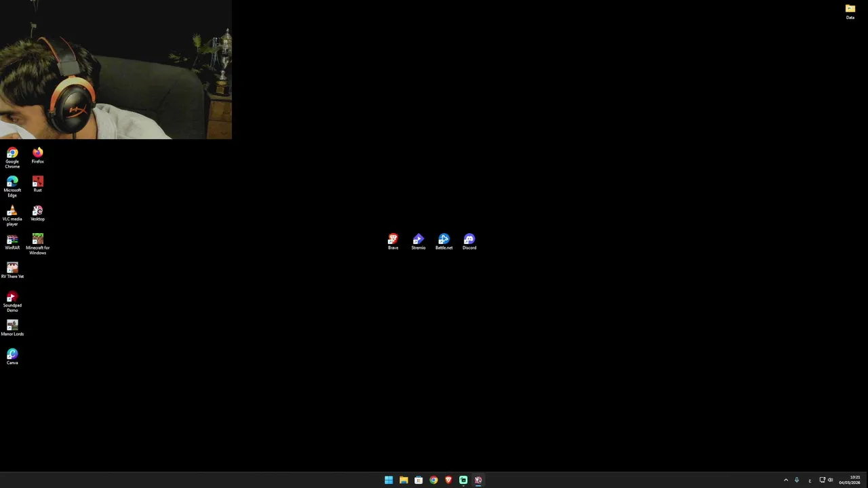Open the Windows Start menu

(389, 480)
